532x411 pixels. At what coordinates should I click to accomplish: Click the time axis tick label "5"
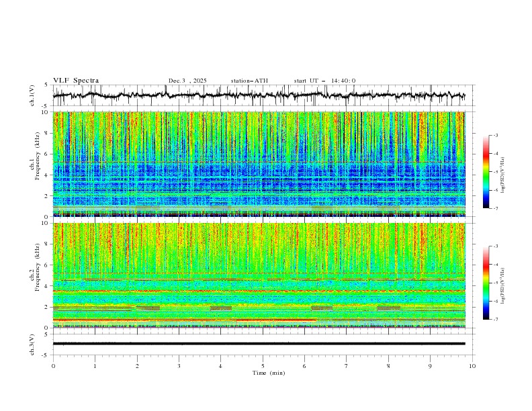pos(263,366)
